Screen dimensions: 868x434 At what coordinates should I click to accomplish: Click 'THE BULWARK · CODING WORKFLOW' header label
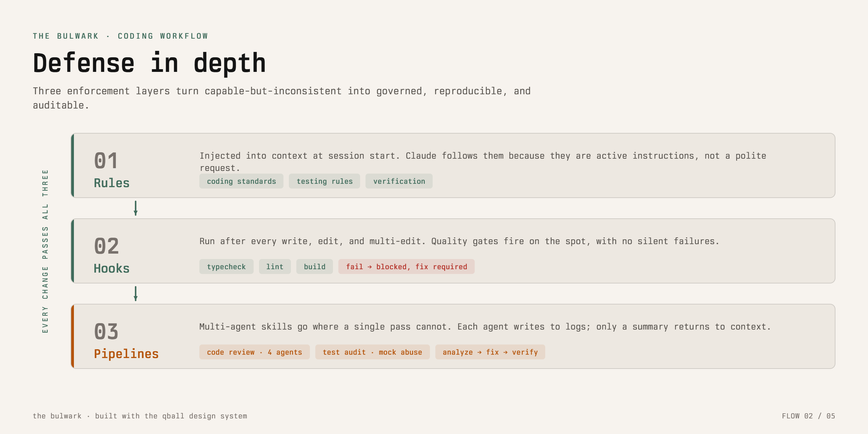(x=120, y=36)
